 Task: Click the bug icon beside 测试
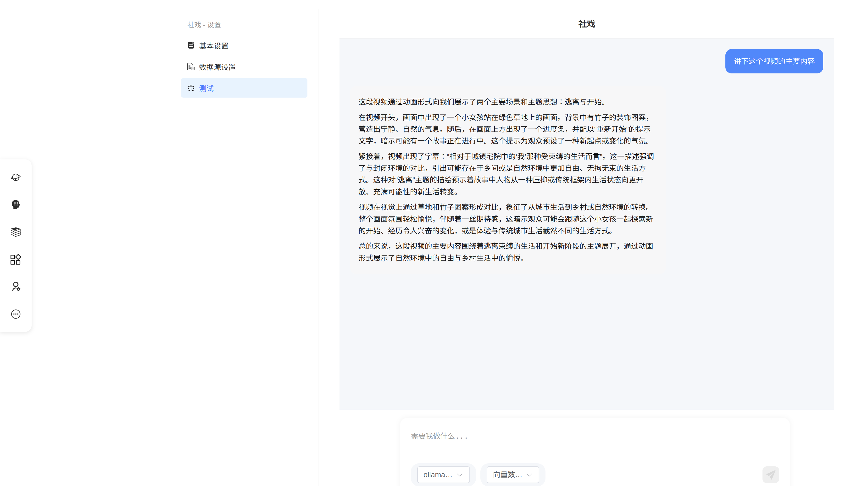[x=191, y=88]
